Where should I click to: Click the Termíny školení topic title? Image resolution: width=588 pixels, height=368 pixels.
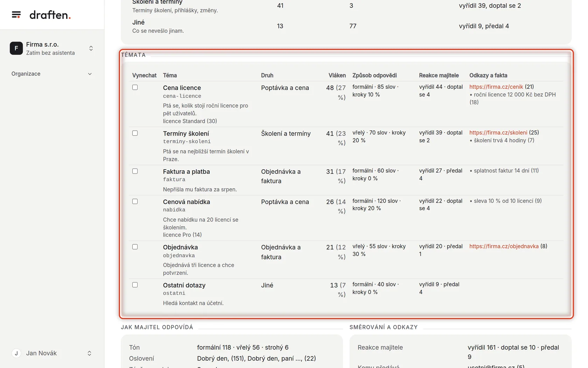pos(186,134)
